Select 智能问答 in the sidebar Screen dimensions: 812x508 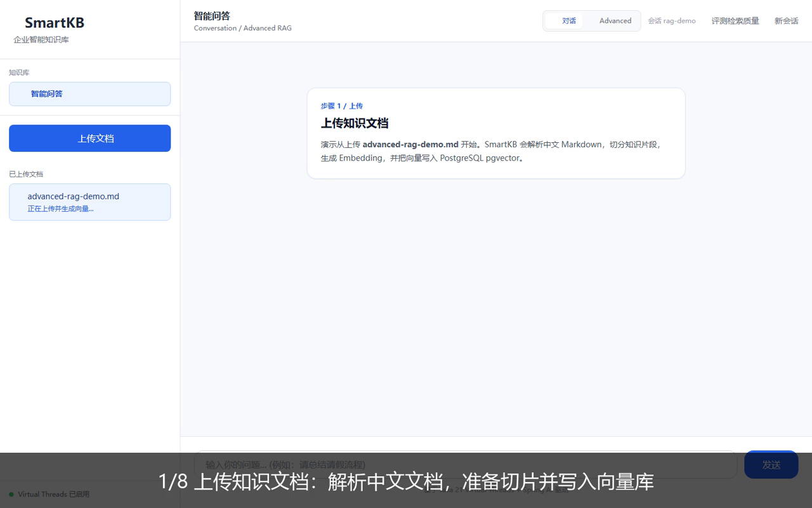pyautogui.click(x=89, y=94)
